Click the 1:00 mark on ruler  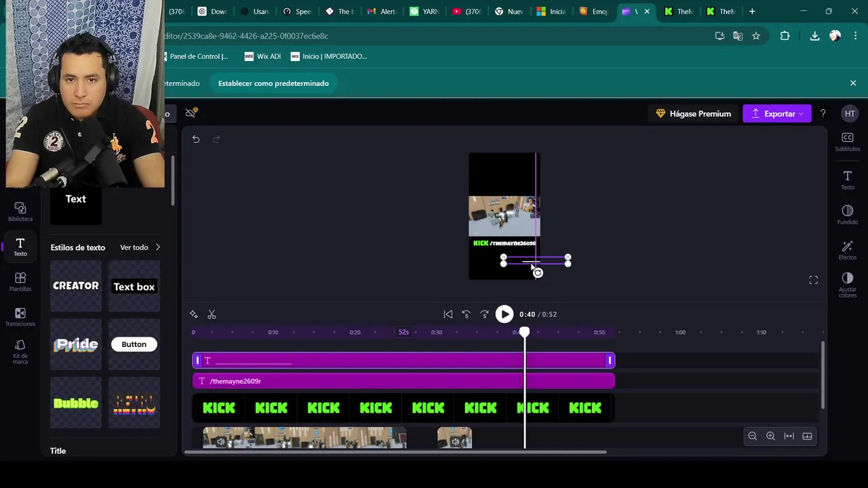pos(680,332)
